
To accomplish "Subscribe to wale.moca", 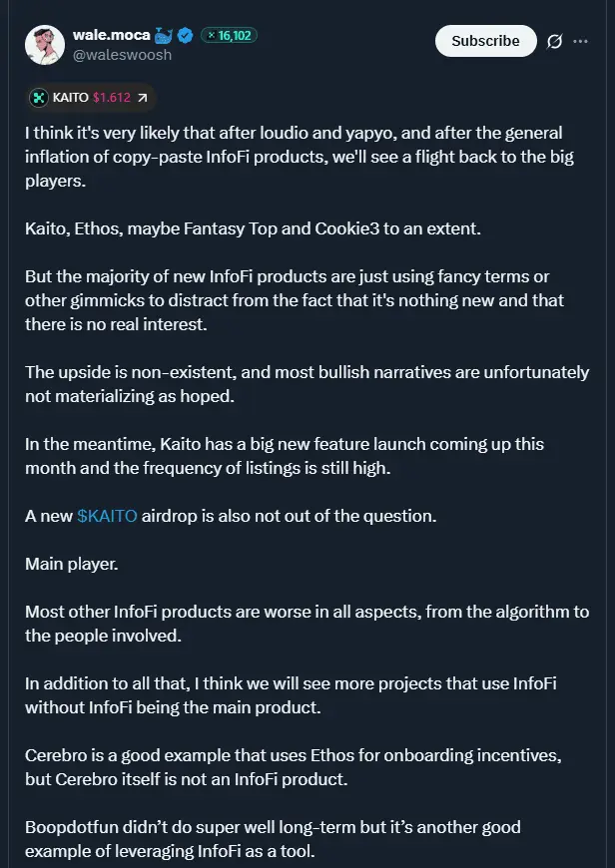I will [486, 41].
